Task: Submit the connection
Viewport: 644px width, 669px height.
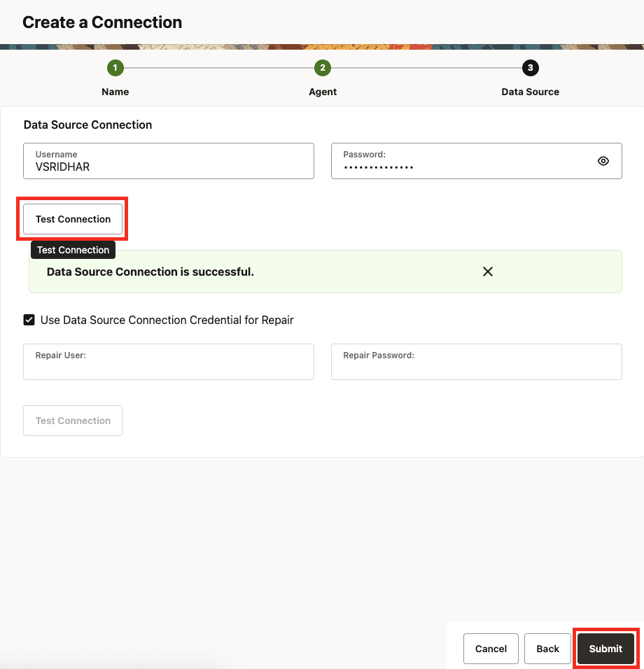Action: (x=605, y=649)
